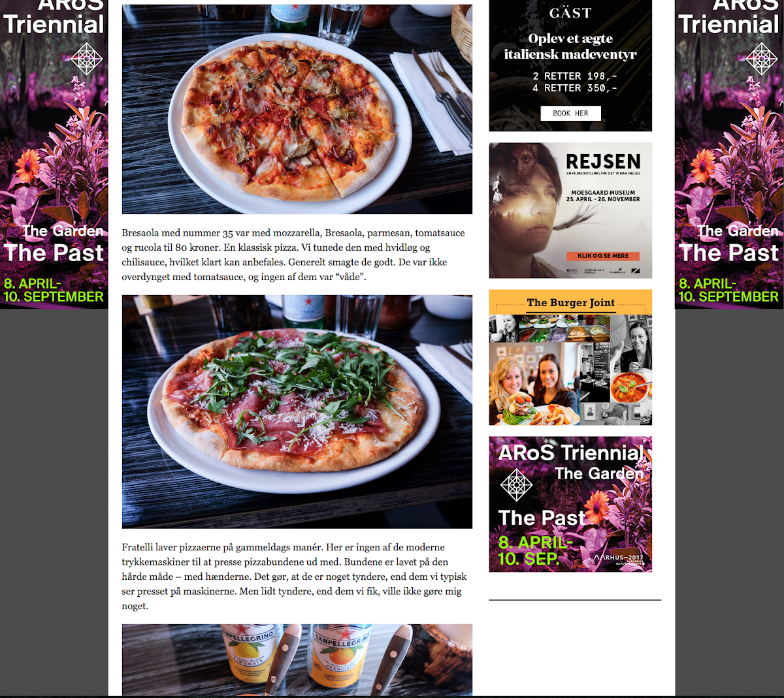The width and height of the screenshot is (784, 698).
Task: Click the geometric ARoS logo in left banner
Action: click(x=87, y=59)
